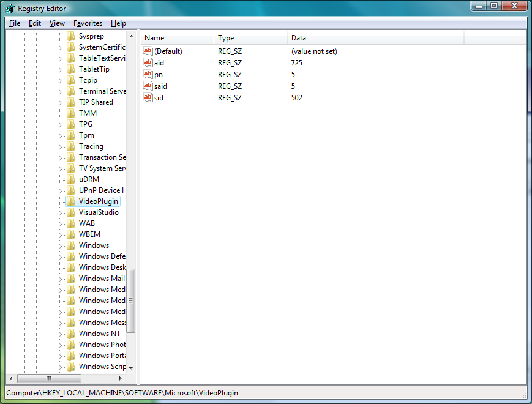Click the Tcpip folder icon
The image size is (532, 404).
[70, 80]
